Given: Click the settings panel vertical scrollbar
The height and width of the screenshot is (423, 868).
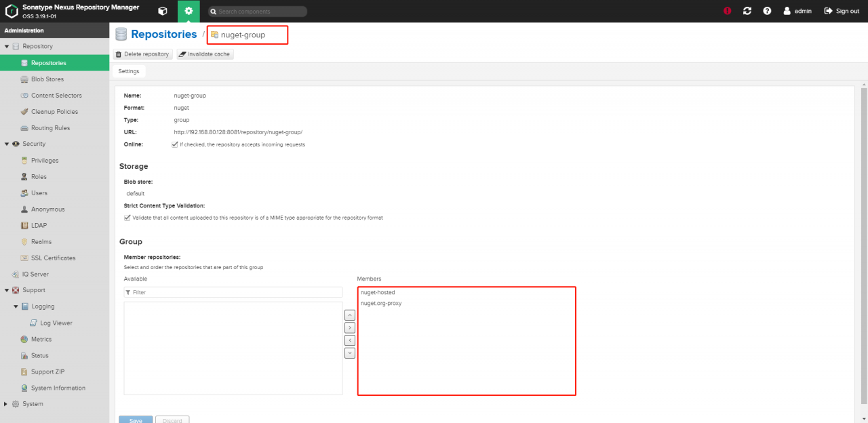Looking at the screenshot, I should click(864, 244).
